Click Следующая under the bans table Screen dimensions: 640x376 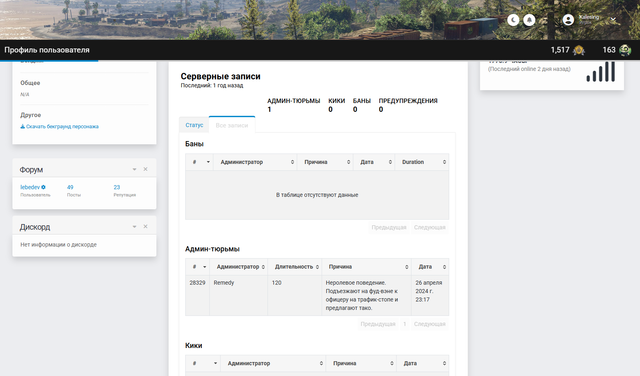click(x=429, y=227)
